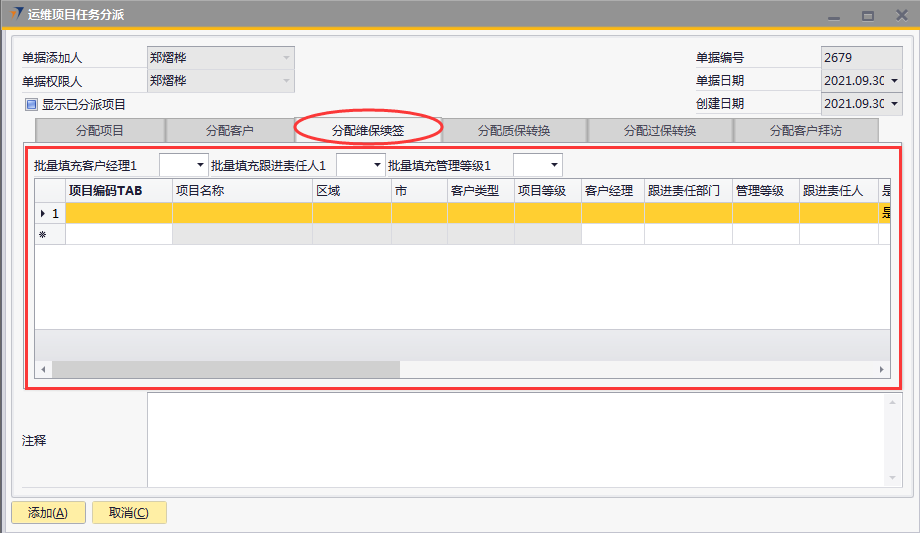Open the 批量填充跟进责任人1 dropdown

377,165
